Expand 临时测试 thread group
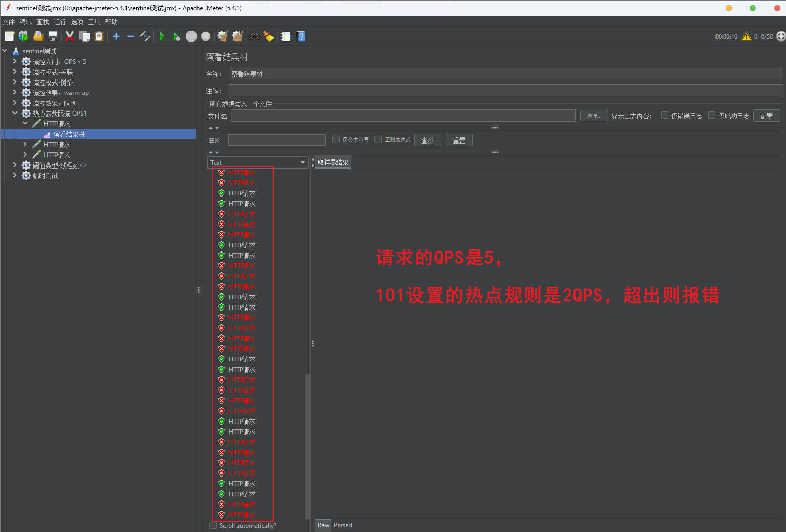Image resolution: width=786 pixels, height=532 pixels. [x=15, y=175]
